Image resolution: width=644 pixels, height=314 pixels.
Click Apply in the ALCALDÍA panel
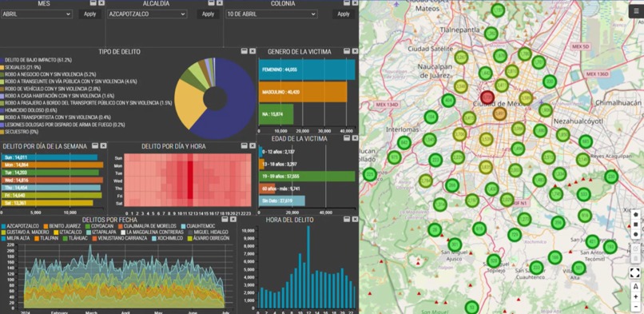point(209,14)
